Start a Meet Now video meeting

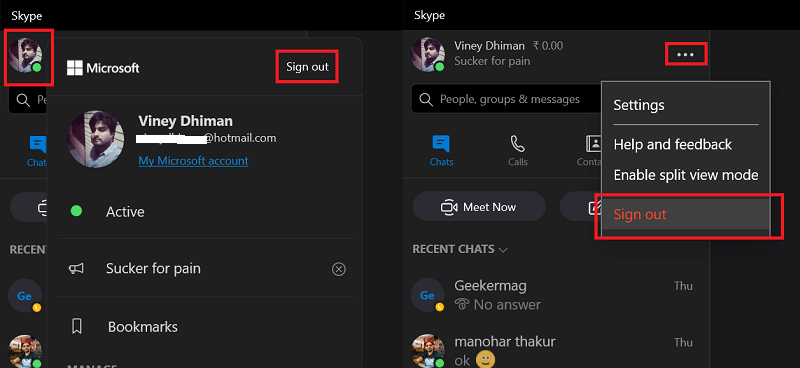click(479, 207)
